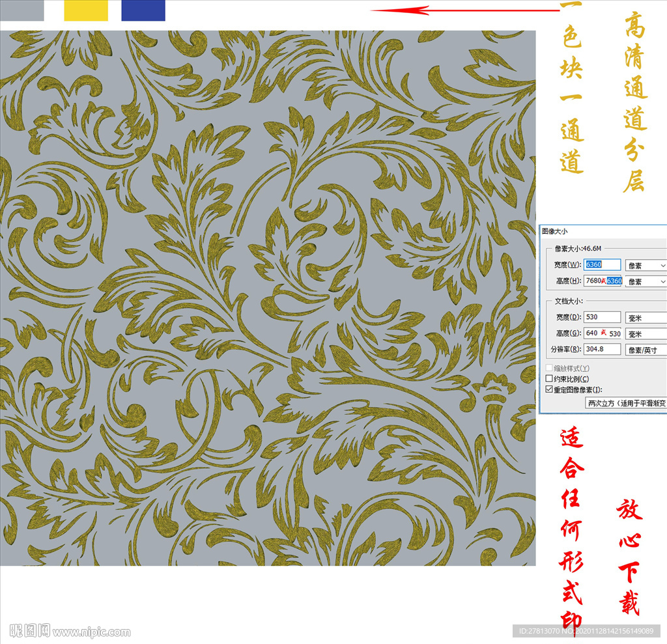This screenshot has width=667, height=644.
Task: Click the document height field showing 640
Action: 603,333
